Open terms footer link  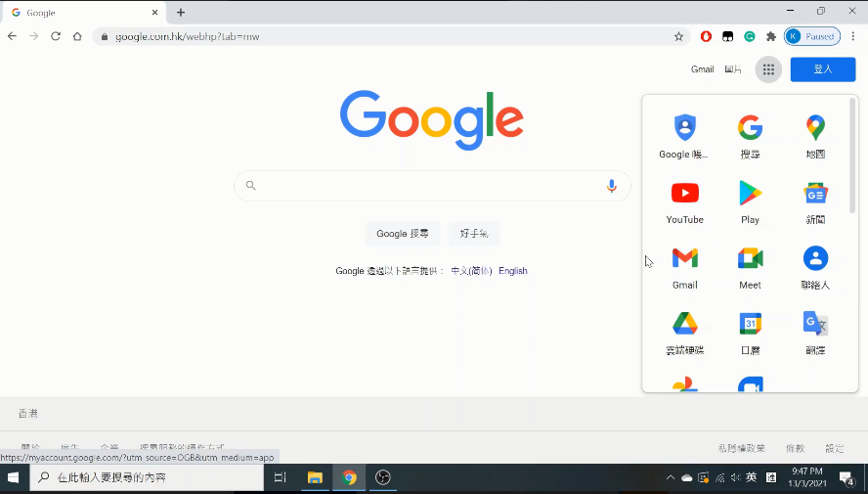point(796,449)
